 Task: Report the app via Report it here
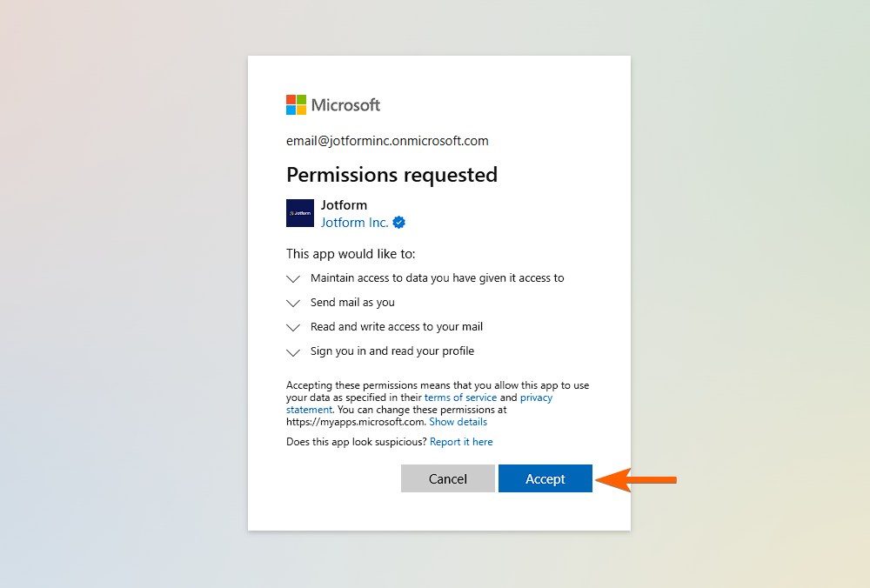click(461, 442)
